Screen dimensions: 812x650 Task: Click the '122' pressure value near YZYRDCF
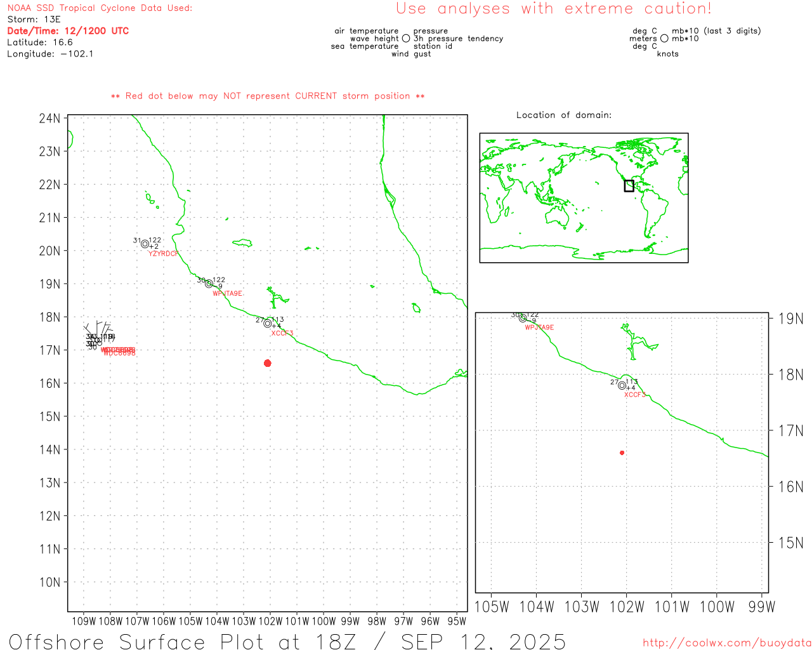(x=155, y=241)
